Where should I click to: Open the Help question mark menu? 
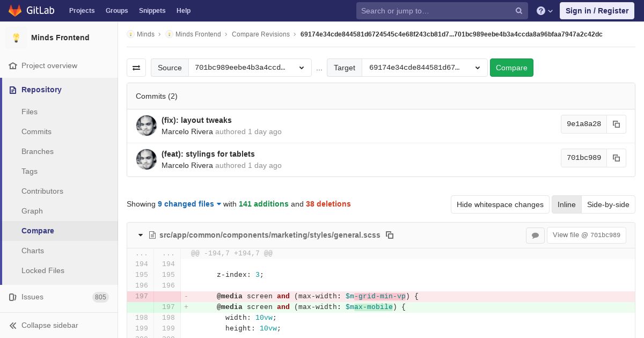[544, 11]
